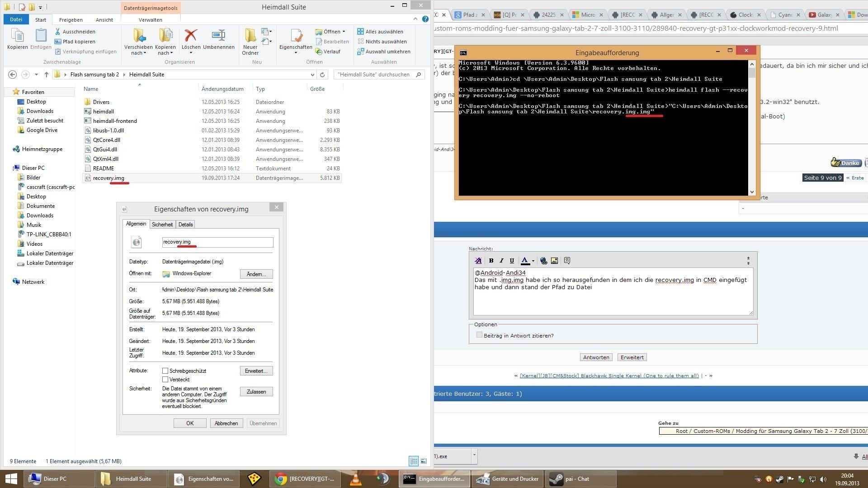Image resolution: width=868 pixels, height=488 pixels.
Task: Open Windows Start button
Action: (11, 479)
